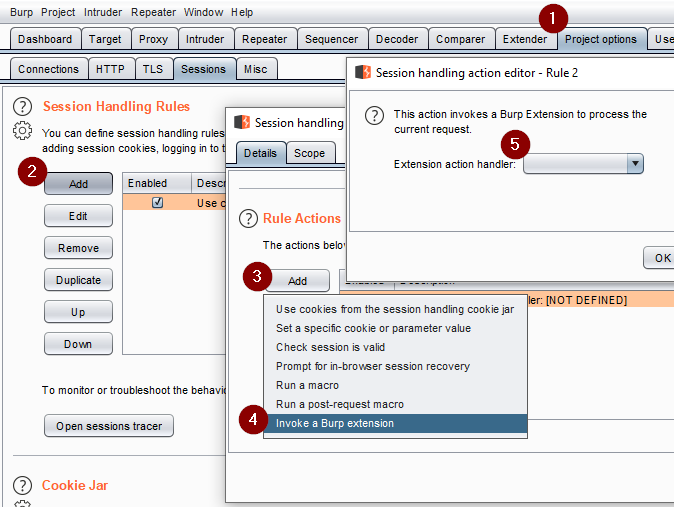
Task: Click the Duplicate rule button
Action: tap(78, 280)
